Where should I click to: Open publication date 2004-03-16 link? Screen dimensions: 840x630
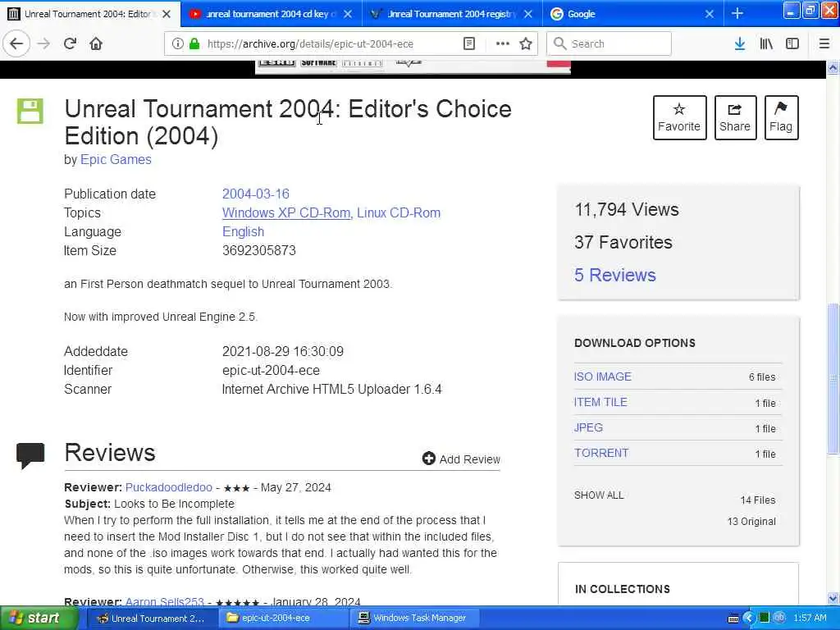point(256,194)
